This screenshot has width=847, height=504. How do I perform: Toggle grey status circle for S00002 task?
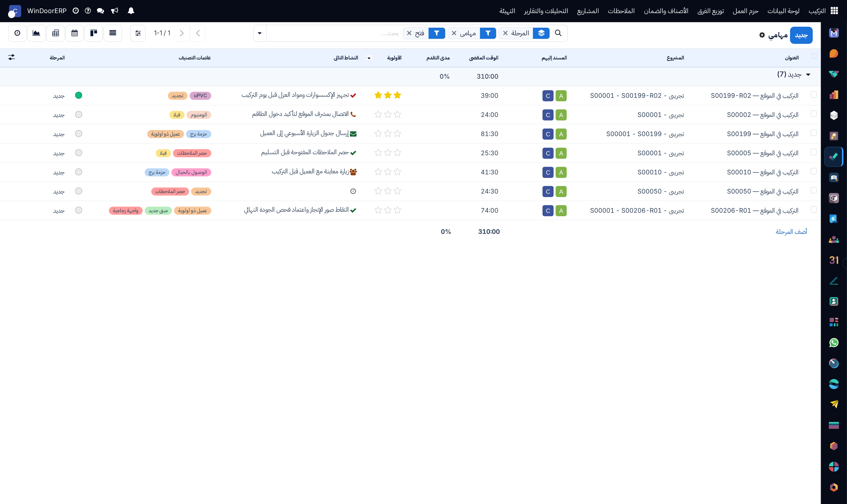78,114
